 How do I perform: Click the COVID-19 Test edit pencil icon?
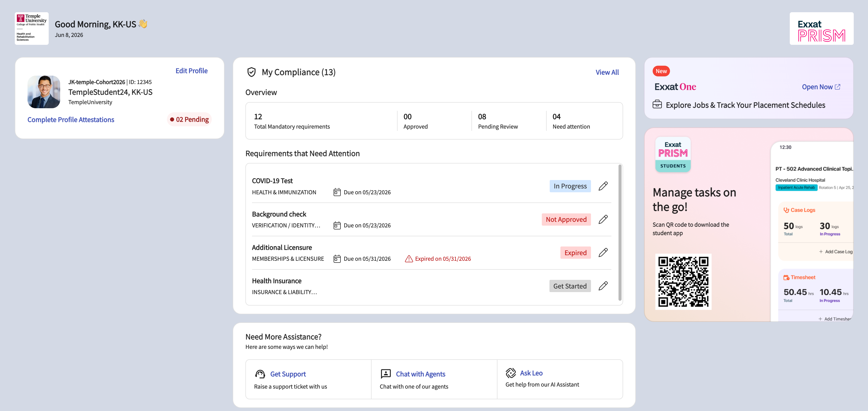(603, 186)
